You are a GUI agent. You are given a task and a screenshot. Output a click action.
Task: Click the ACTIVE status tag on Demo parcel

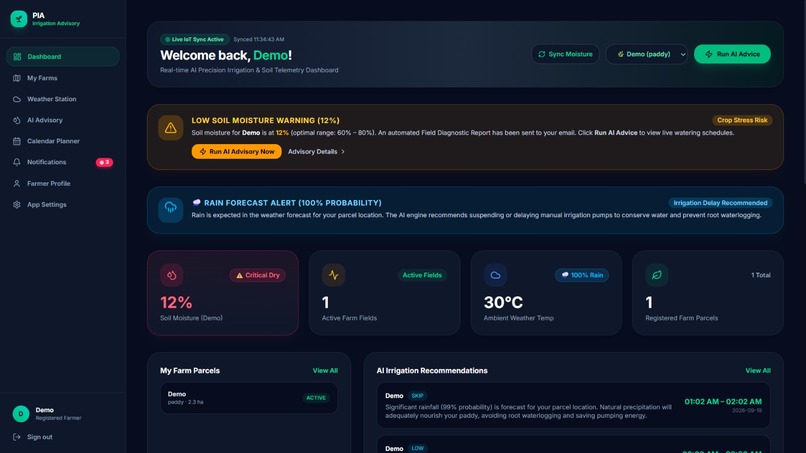(x=316, y=398)
